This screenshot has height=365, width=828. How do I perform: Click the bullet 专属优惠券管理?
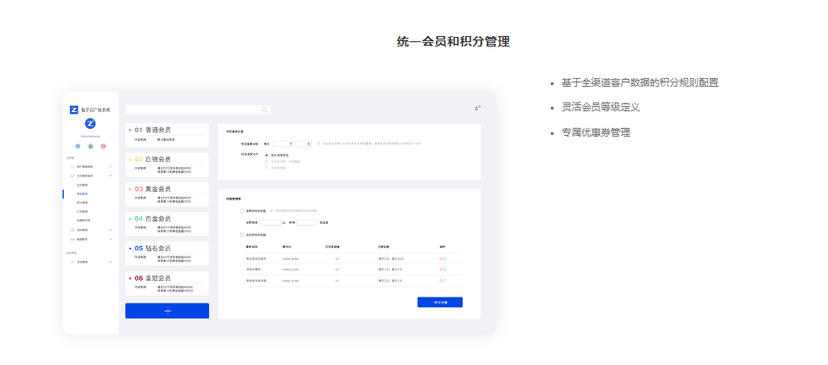[x=596, y=133]
